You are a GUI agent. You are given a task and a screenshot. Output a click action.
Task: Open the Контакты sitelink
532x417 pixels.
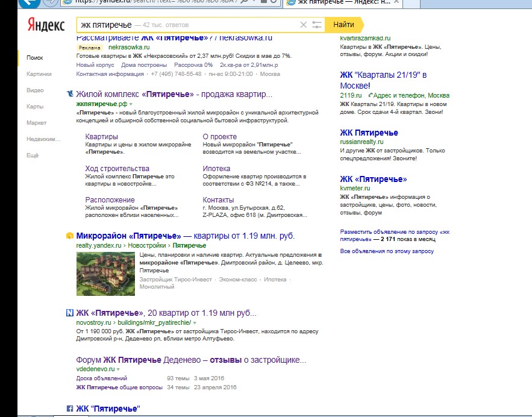(218, 200)
